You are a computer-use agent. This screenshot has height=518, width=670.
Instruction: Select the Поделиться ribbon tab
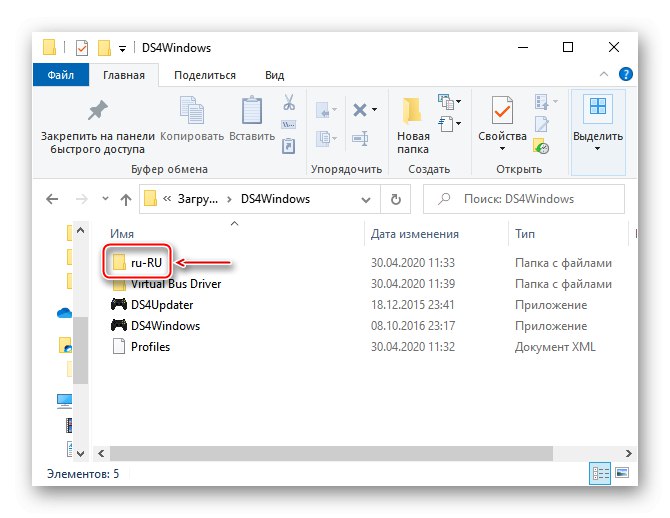(205, 75)
